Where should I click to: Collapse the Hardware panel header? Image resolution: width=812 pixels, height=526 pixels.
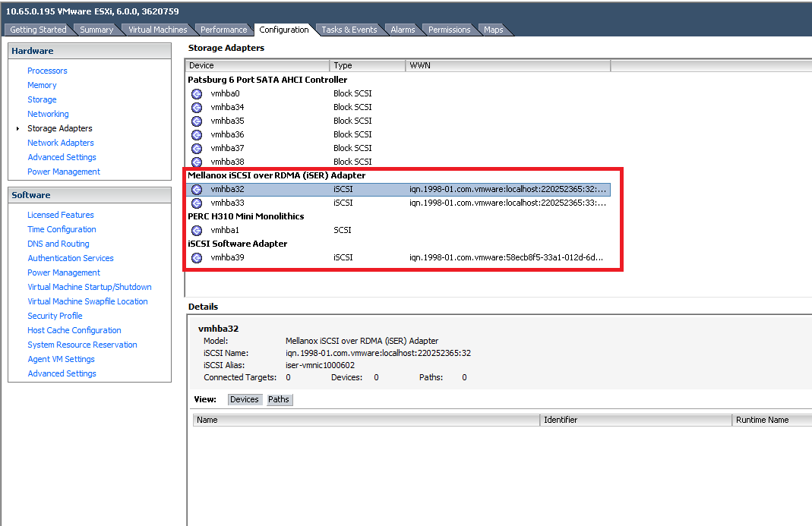point(90,51)
